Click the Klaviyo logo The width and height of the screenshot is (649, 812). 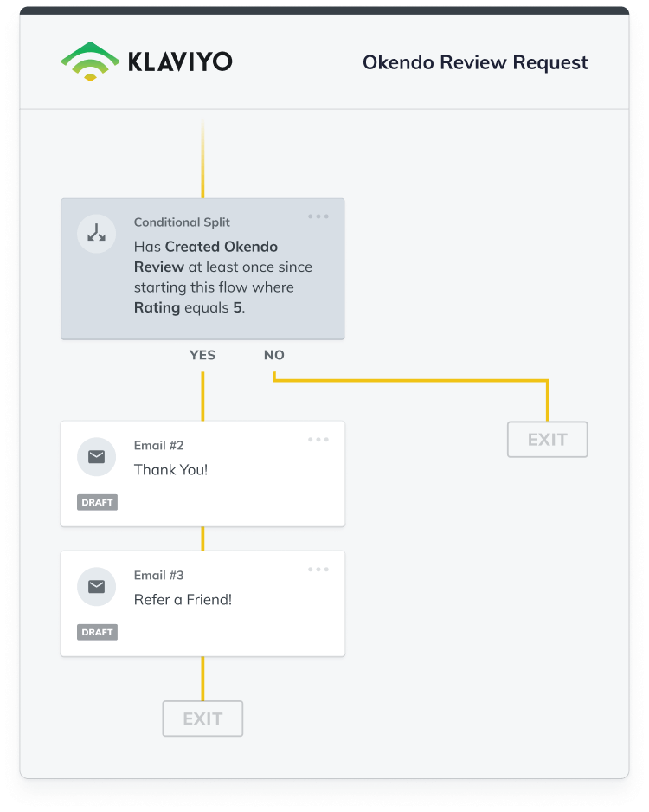pos(146,61)
